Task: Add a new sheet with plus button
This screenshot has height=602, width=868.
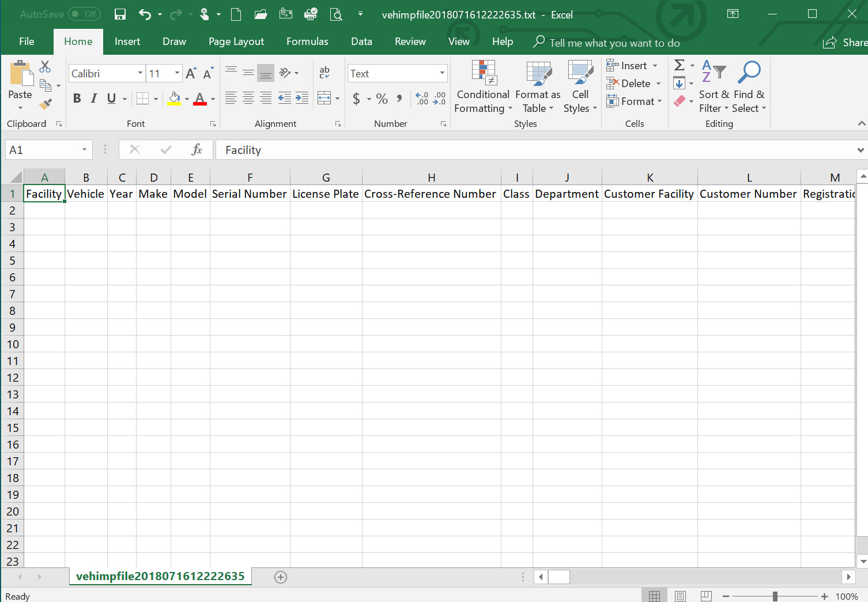Action: (281, 577)
